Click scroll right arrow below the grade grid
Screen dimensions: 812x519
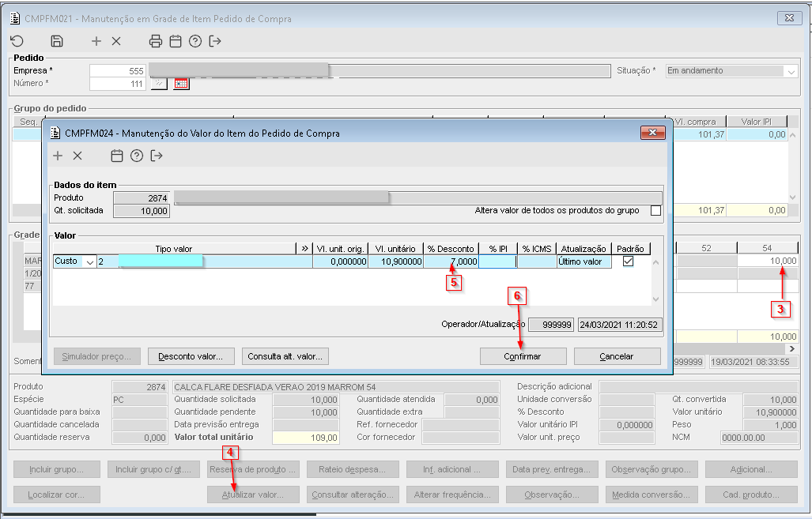791,348
